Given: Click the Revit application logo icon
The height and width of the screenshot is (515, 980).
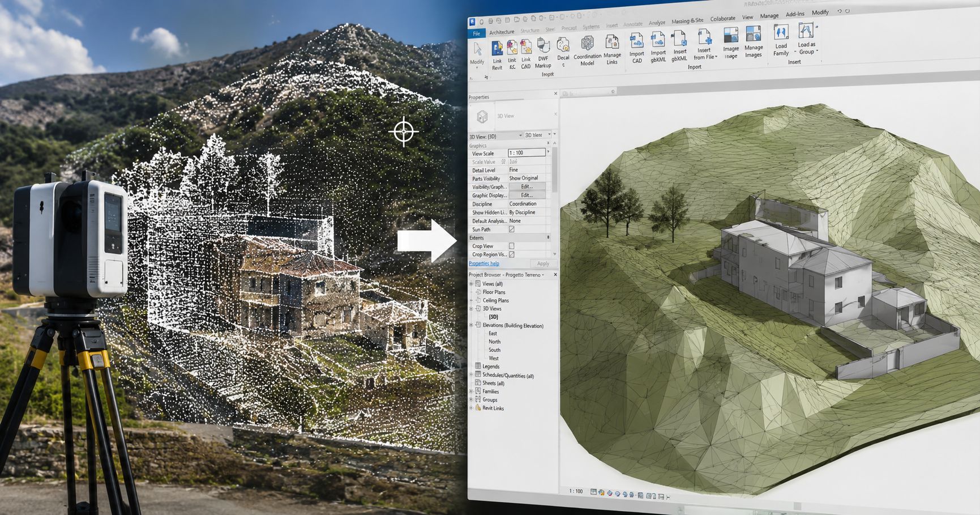Looking at the screenshot, I should coord(472,22).
